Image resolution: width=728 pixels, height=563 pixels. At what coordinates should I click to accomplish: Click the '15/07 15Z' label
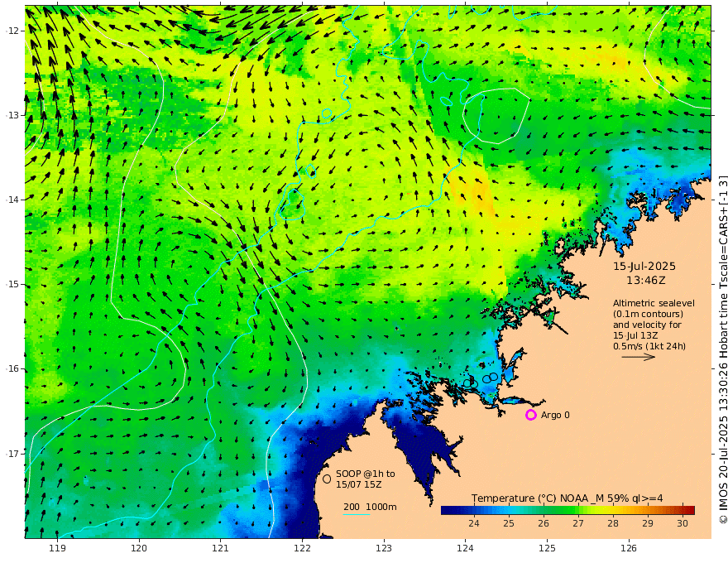point(359,484)
